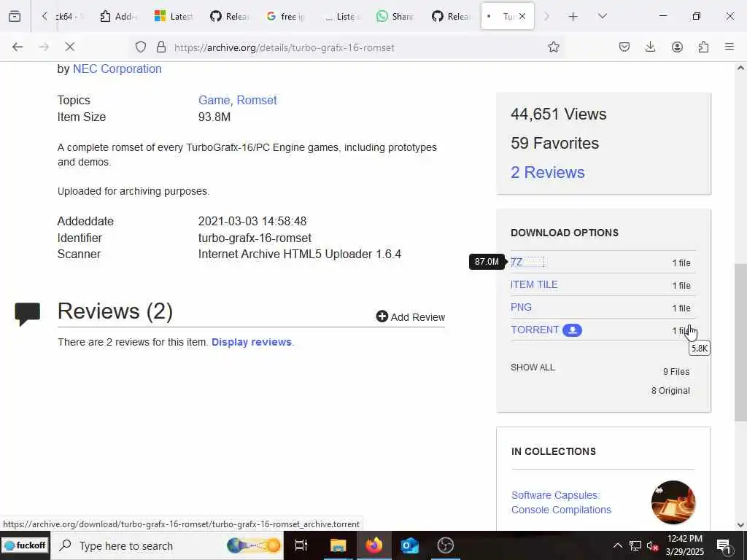Viewport: 747px width, 560px height.
Task: Stop loading the page
Action: [69, 47]
